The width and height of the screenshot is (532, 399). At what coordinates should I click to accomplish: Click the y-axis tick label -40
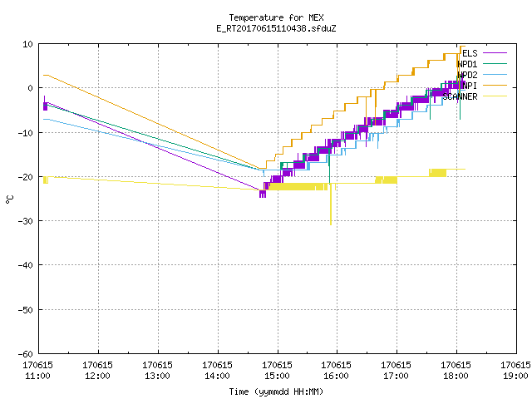tap(26, 265)
